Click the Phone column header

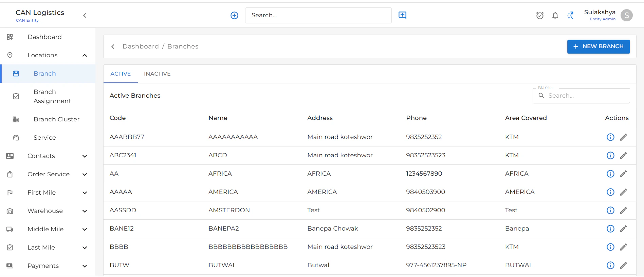[x=416, y=118]
